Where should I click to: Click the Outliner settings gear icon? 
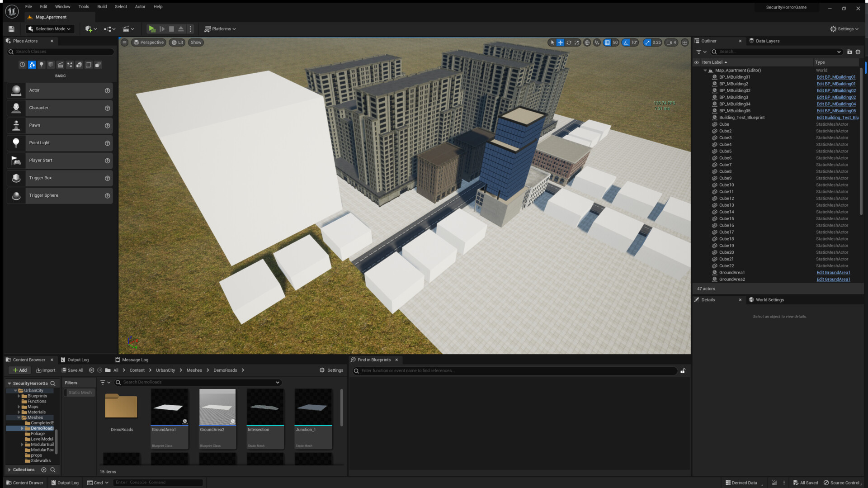click(x=858, y=52)
